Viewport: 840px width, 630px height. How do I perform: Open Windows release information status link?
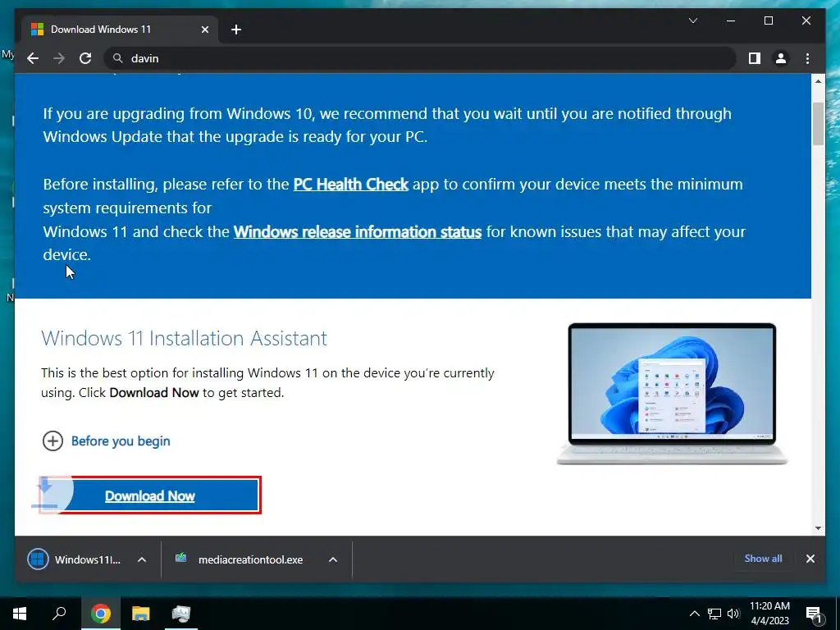tap(358, 232)
